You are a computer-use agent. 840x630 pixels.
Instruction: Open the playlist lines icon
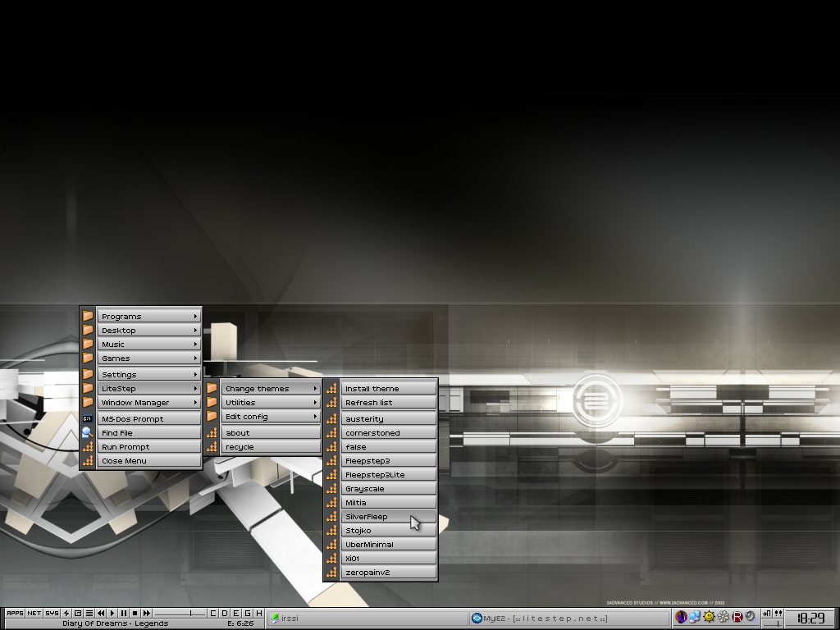coord(89,613)
